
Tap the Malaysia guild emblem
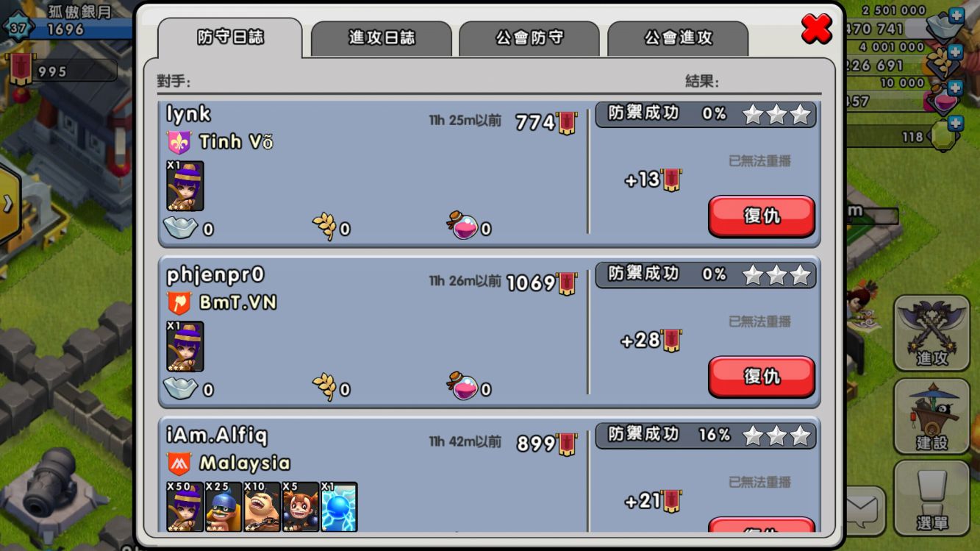point(179,463)
